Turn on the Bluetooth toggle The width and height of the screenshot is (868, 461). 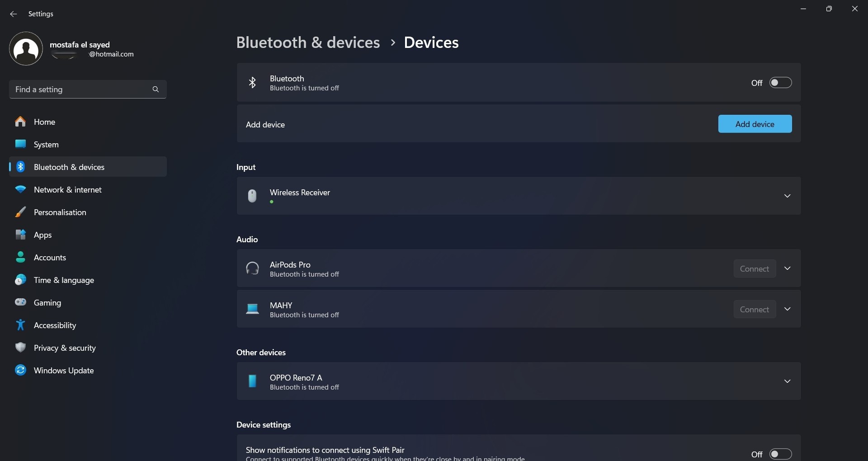tap(781, 83)
